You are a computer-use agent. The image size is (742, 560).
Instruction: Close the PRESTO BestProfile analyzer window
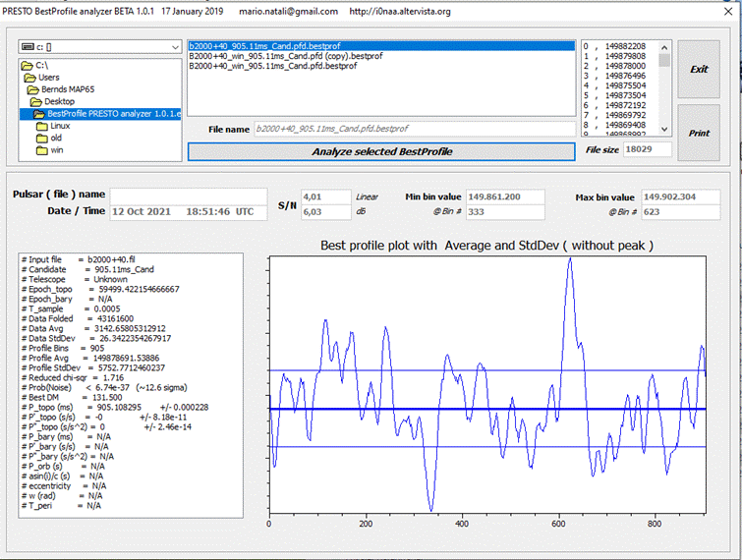[x=728, y=12]
